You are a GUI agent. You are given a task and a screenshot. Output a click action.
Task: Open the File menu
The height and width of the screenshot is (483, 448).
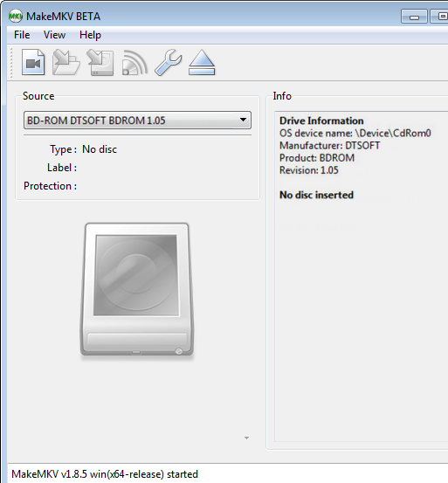[22, 35]
